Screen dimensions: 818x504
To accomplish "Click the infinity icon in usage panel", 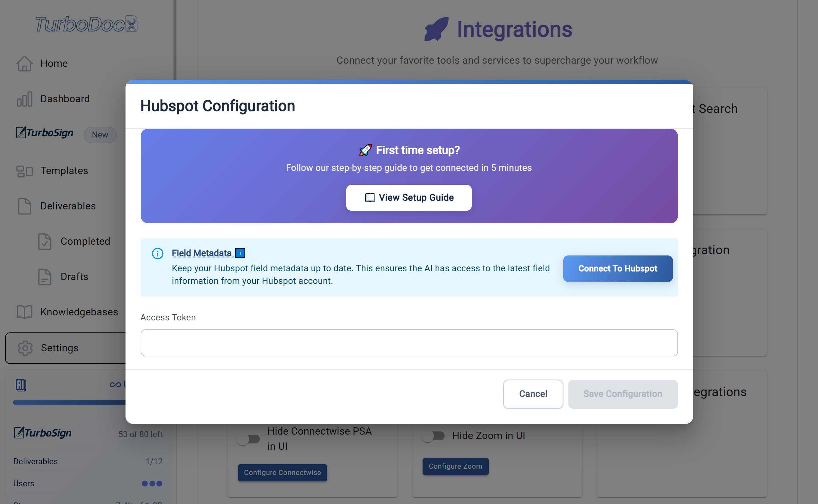I will click(x=115, y=385).
